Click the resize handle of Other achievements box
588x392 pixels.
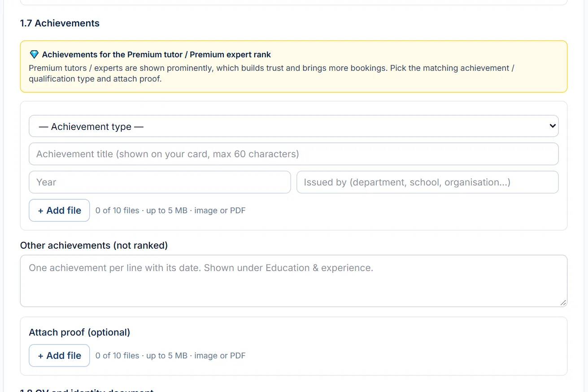click(563, 303)
